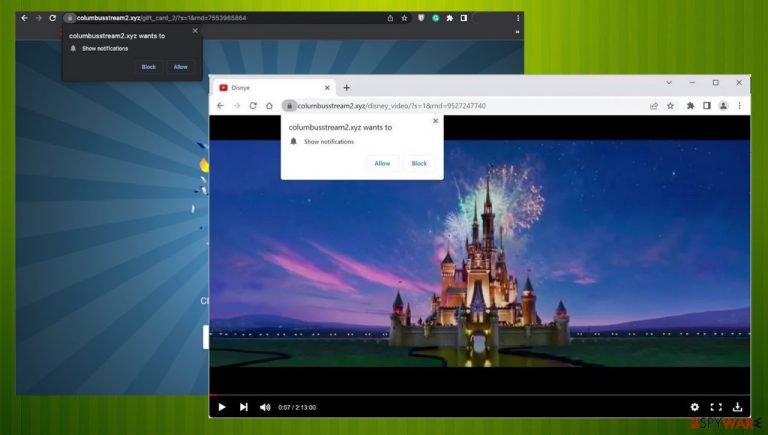Open extensions puzzle icon in front browser
This screenshot has width=768, height=435.
(690, 105)
